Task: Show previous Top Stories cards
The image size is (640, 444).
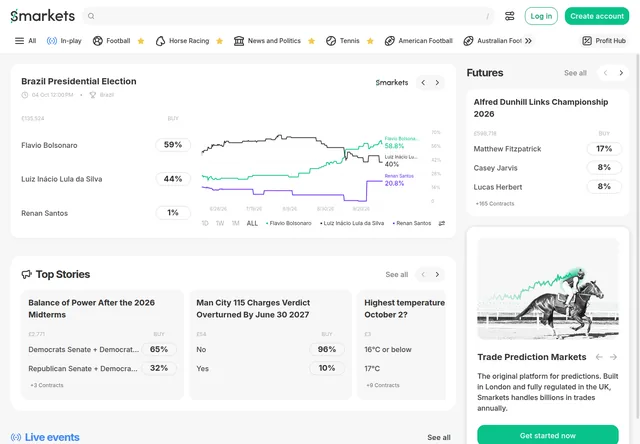Action: (x=423, y=274)
